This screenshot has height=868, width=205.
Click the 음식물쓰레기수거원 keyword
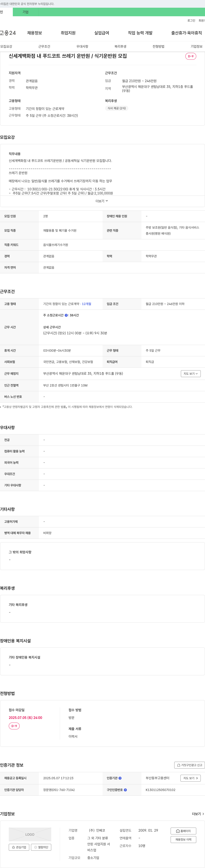point(56,245)
